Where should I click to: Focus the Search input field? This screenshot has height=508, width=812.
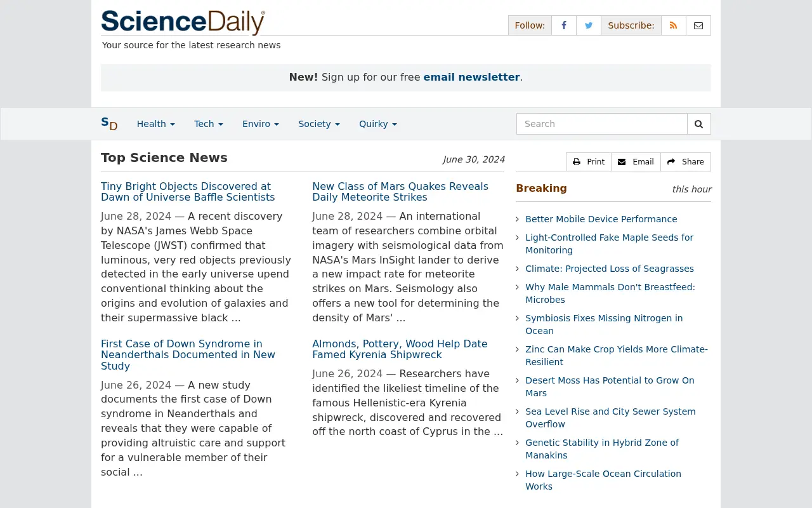coord(602,124)
